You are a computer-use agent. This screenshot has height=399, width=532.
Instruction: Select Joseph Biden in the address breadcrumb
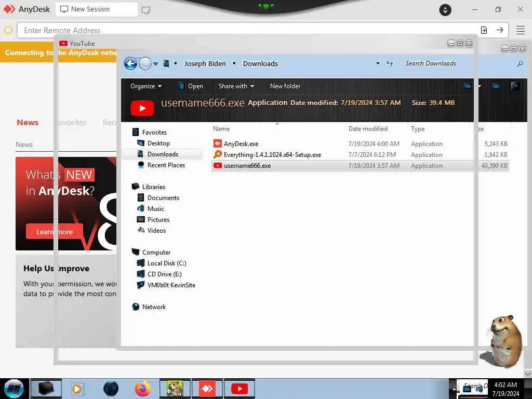click(205, 63)
